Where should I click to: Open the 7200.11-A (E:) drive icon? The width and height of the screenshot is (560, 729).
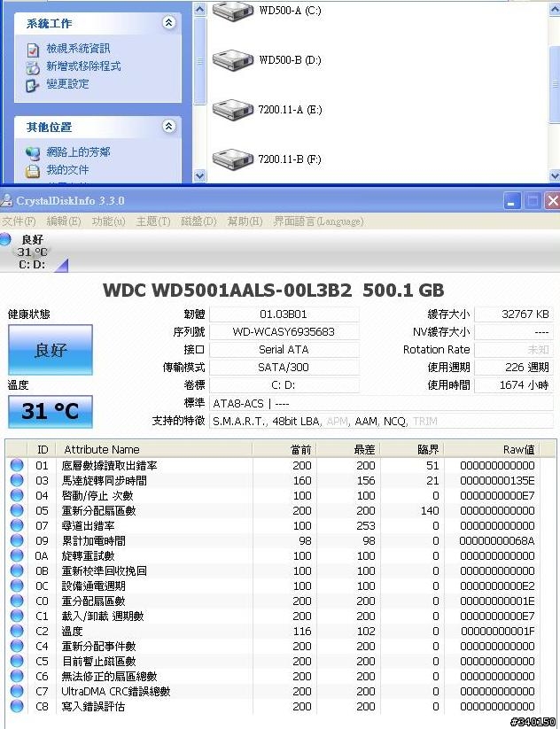tap(233, 110)
